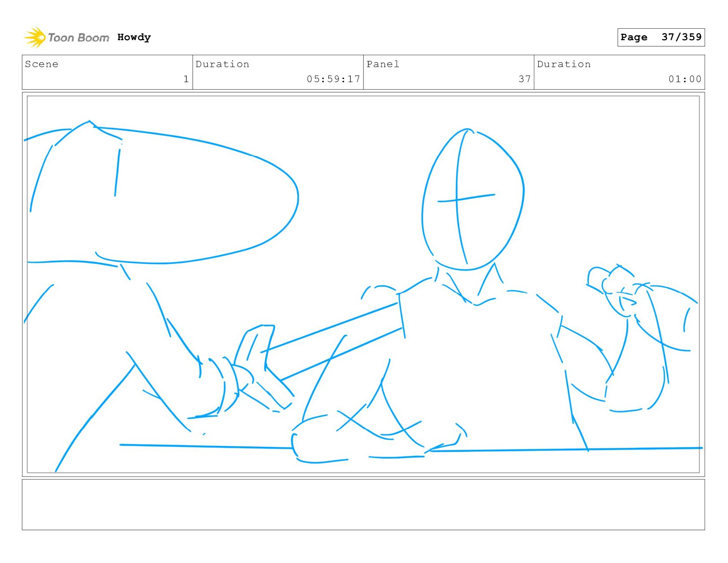Click the "Page 37/359" box
728x563 pixels.
coord(661,37)
